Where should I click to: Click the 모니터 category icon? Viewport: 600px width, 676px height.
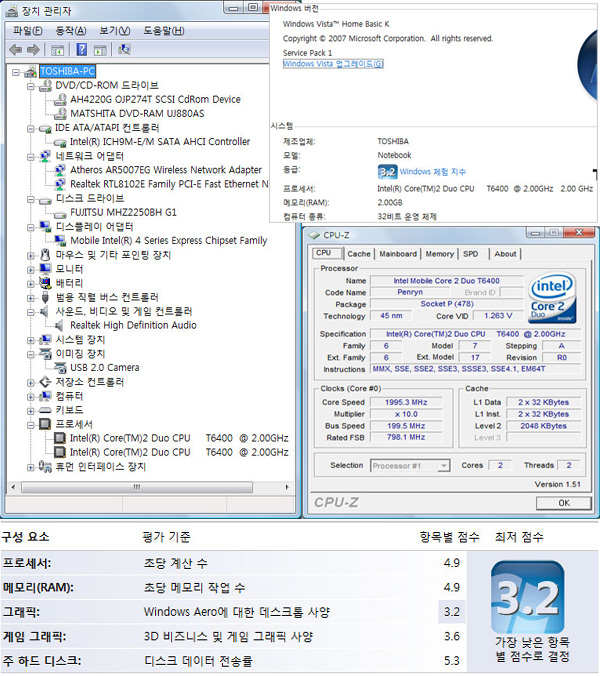(45, 269)
